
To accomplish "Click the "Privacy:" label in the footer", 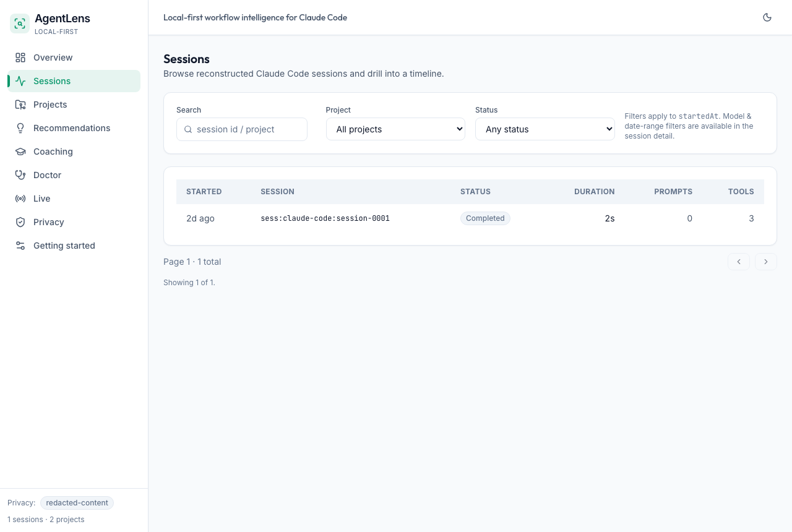I will 22,503.
